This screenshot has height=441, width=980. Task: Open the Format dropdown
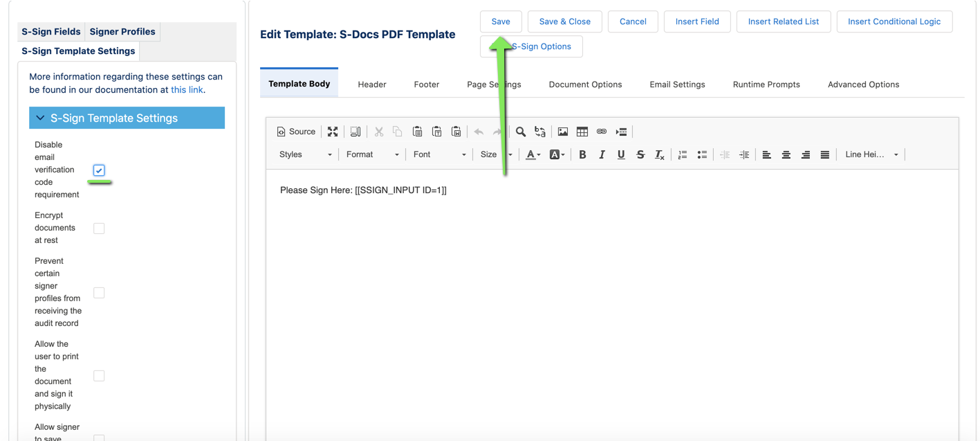[x=372, y=154]
